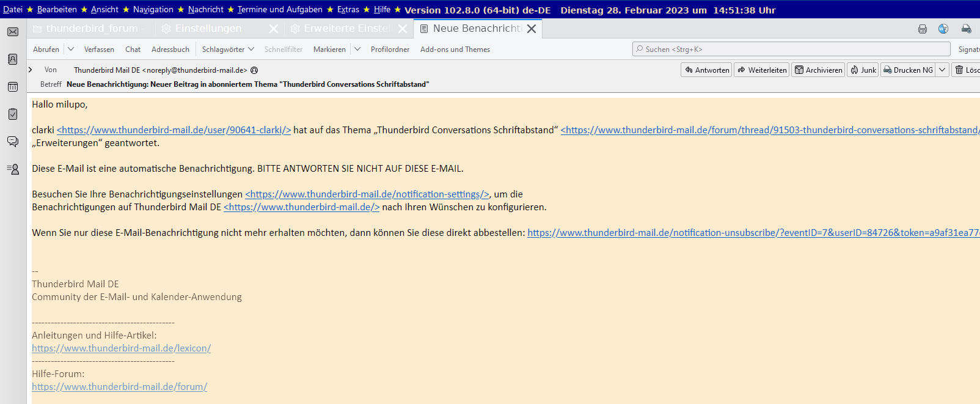Viewport: 980px width, 404px height.
Task: Open the Nachricht menu
Action: (x=206, y=9)
